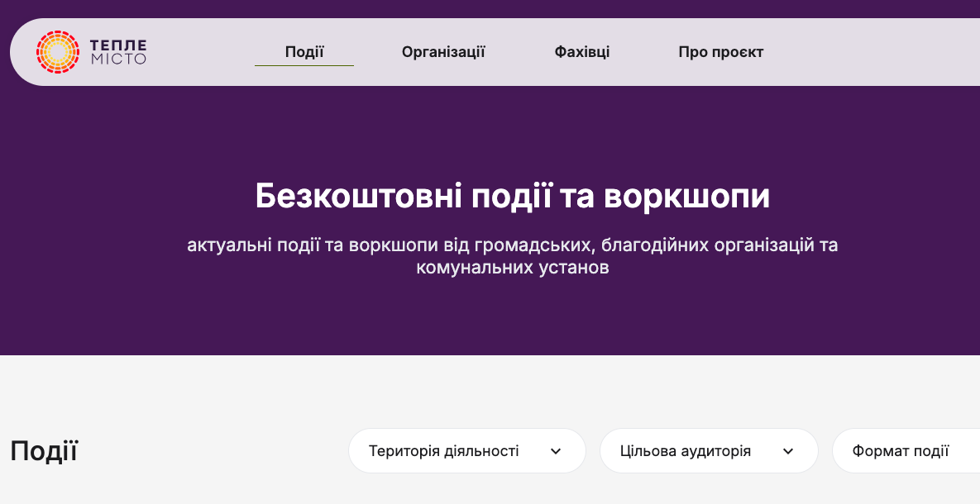Screen dimensions: 980x504
Task: Click the chevron arrow in Територія діяльності
Action: (556, 451)
